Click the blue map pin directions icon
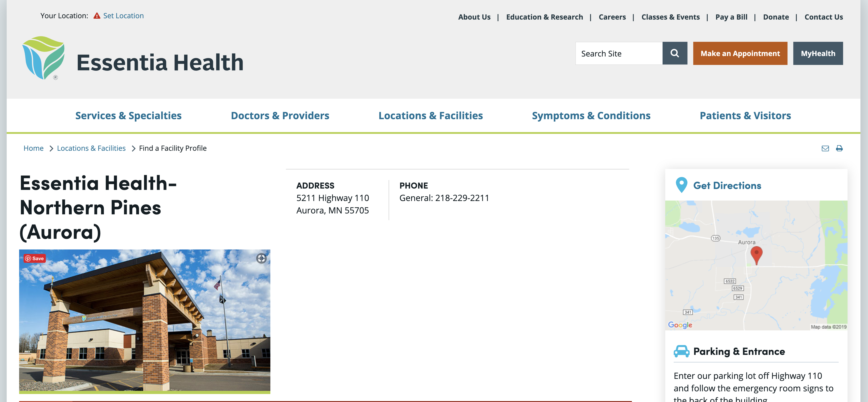Image resolution: width=868 pixels, height=402 pixels. [681, 185]
